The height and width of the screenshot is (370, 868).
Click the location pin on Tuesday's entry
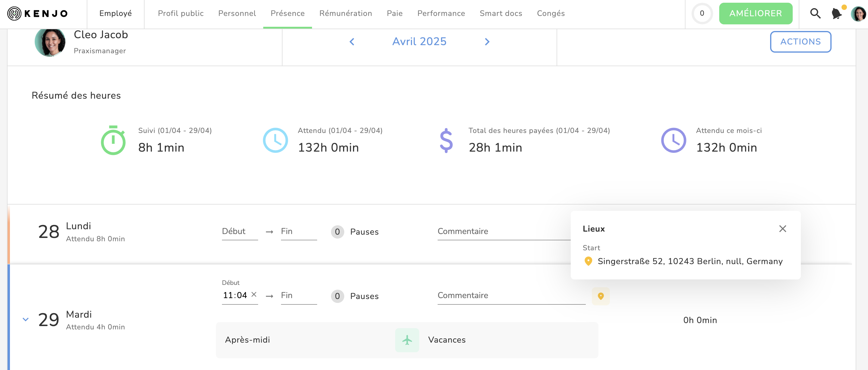tap(601, 296)
